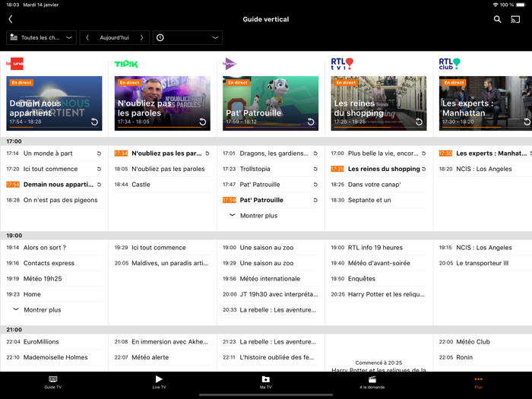Image resolution: width=532 pixels, height=399 pixels.
Task: Select 'Enquêtes' at 19:50
Action: (378, 279)
